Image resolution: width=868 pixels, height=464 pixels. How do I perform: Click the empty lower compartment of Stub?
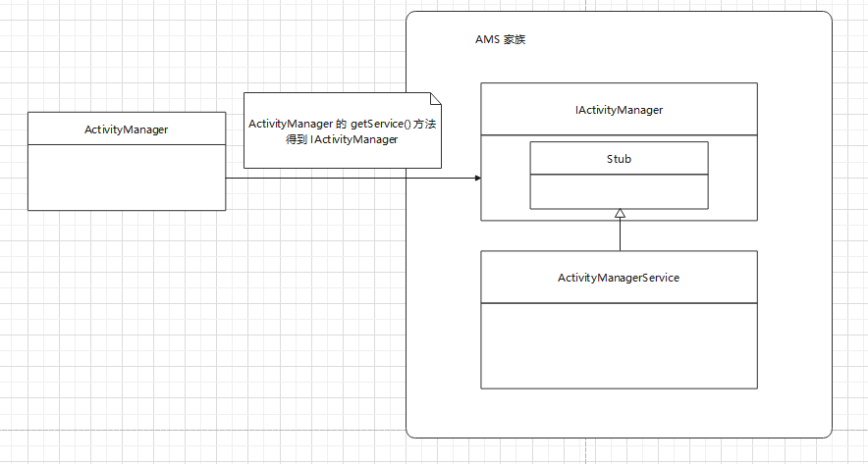(x=619, y=191)
